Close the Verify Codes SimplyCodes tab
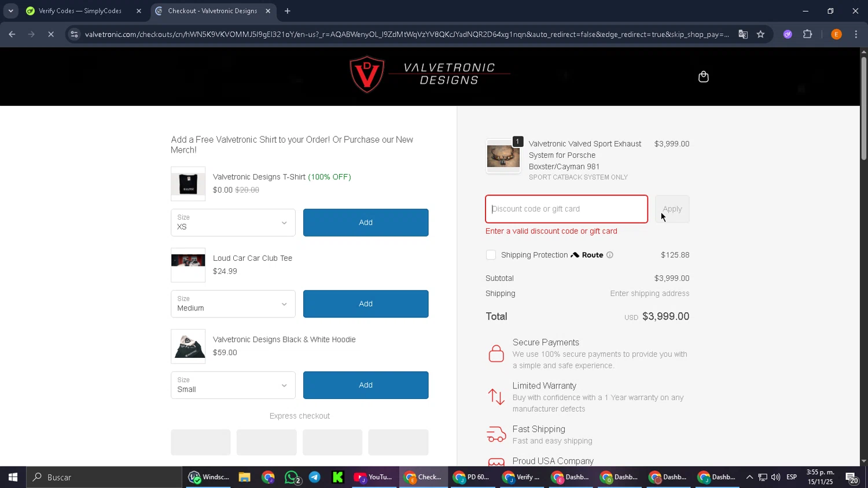The height and width of the screenshot is (488, 868). pyautogui.click(x=139, y=11)
